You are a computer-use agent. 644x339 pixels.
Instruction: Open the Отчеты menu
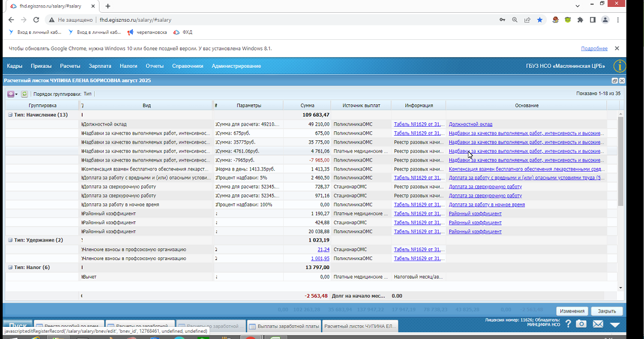click(x=155, y=66)
